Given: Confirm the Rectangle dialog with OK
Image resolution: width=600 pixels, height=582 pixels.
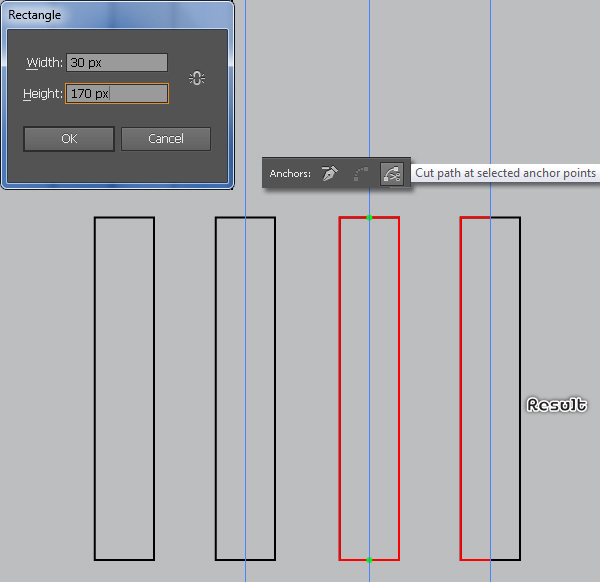Looking at the screenshot, I should (x=69, y=139).
